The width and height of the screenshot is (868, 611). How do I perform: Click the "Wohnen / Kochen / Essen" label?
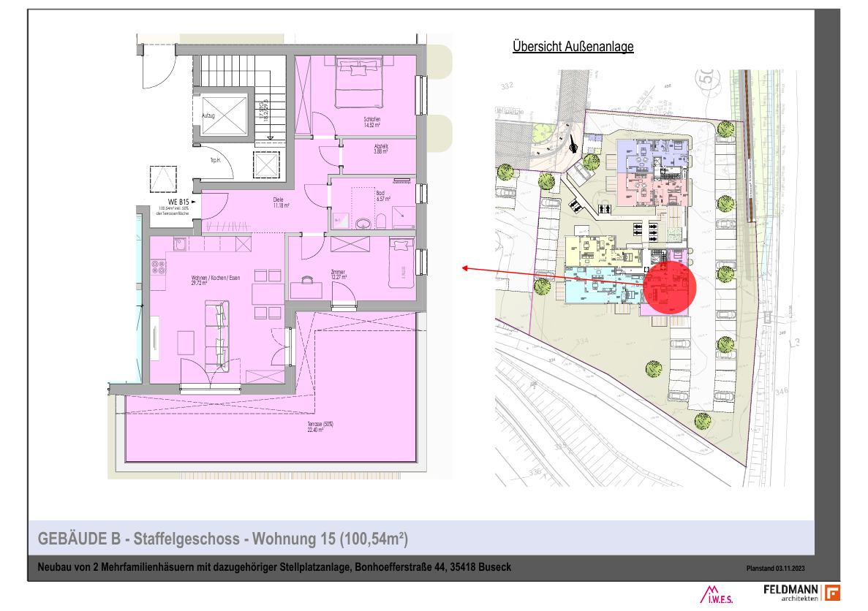(215, 277)
